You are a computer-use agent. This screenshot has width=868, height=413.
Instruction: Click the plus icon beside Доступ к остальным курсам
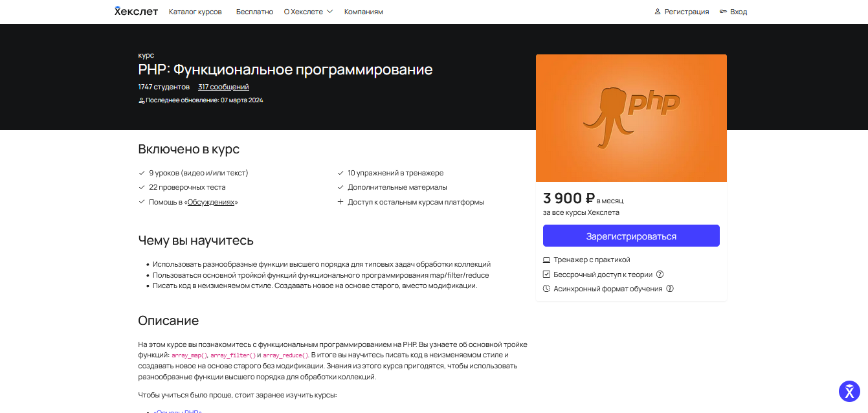pyautogui.click(x=340, y=202)
